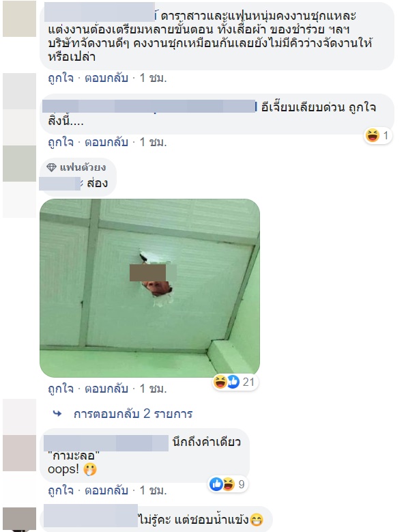Viewport: 419px width, 532px height.
Task: Like the อีเจี๊ยบเลียบด่วน comment
Action: [x=61, y=142]
